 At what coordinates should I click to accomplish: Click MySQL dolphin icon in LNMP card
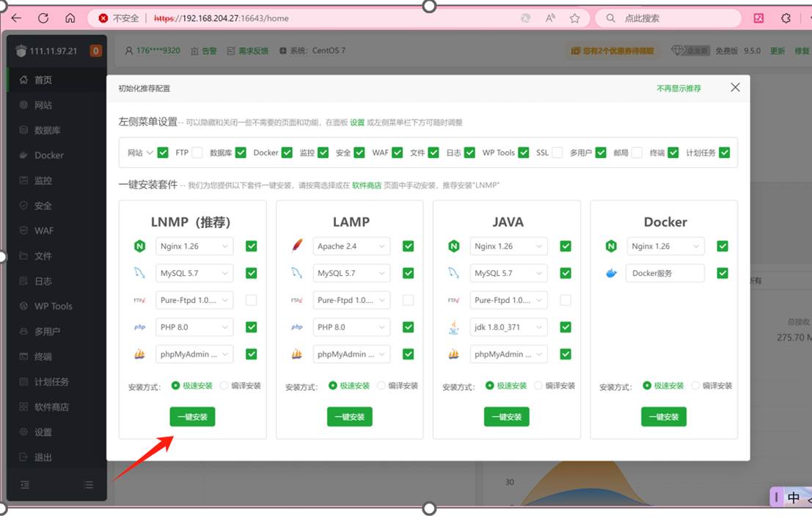click(140, 273)
